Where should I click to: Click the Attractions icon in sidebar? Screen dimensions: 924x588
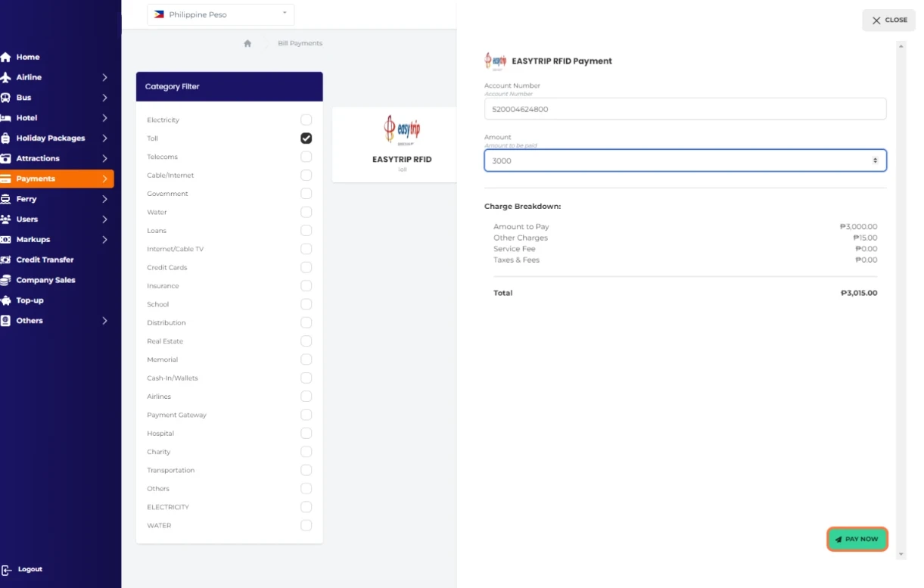point(6,159)
